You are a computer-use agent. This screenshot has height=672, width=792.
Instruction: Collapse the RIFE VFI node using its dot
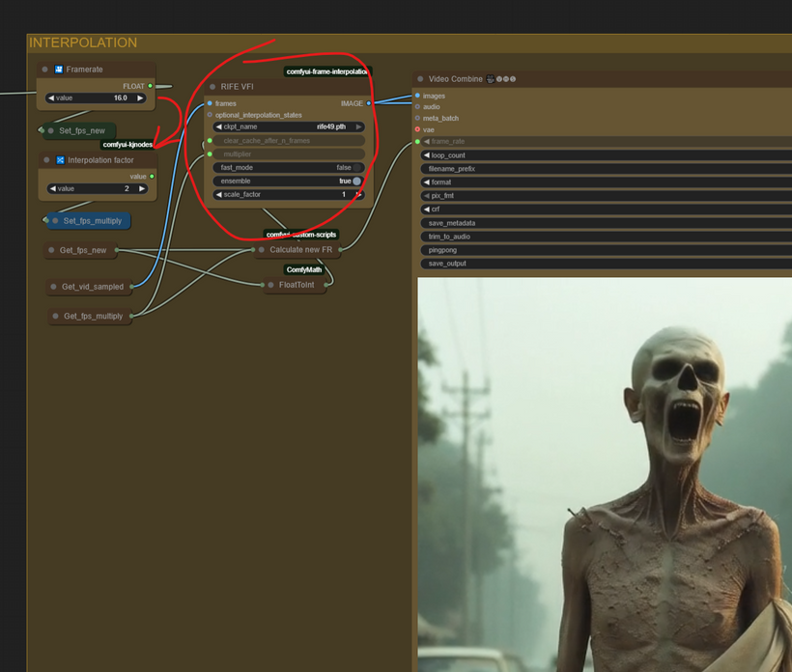tap(212, 87)
